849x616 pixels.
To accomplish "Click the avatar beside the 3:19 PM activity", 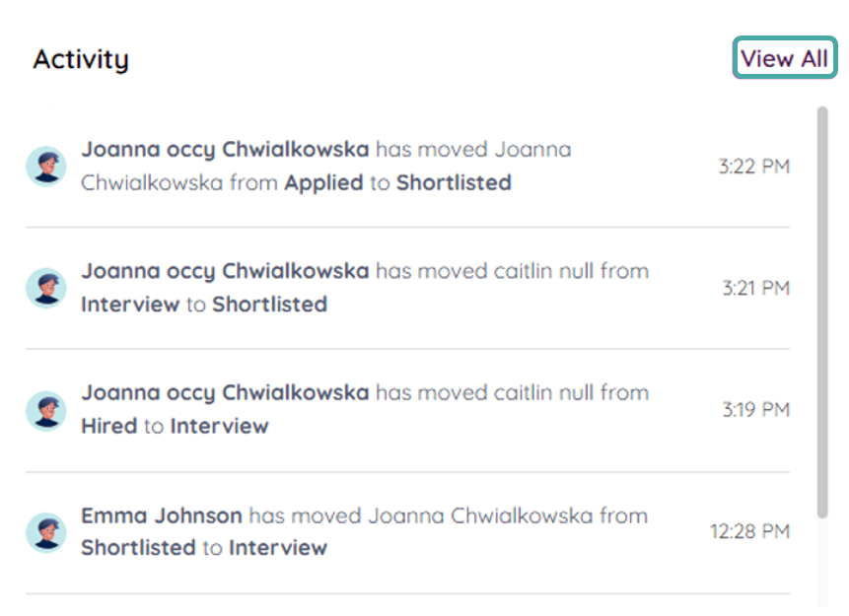I will [x=45, y=410].
